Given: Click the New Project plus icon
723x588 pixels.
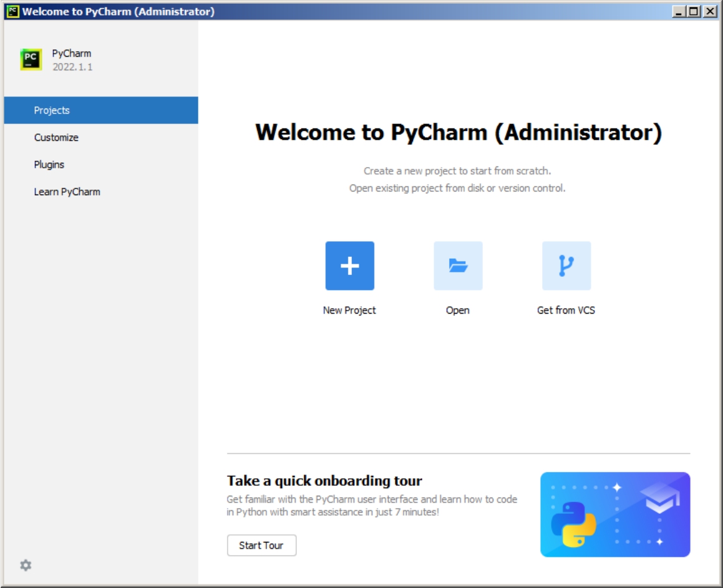Looking at the screenshot, I should coord(349,266).
